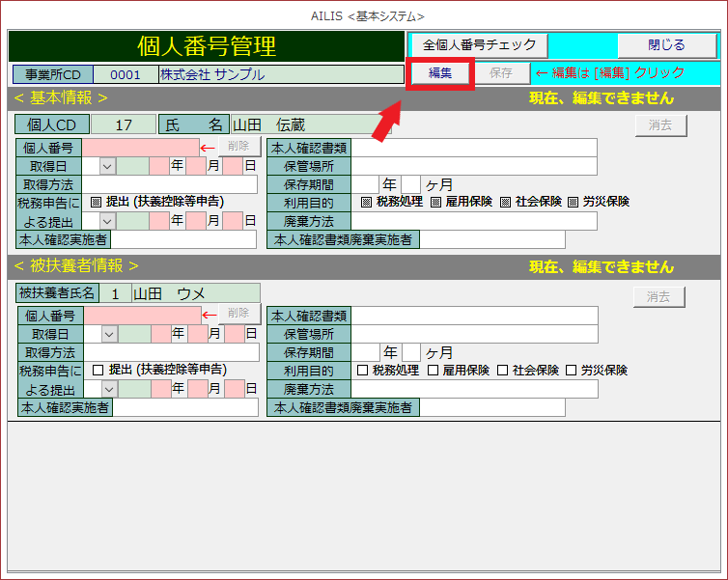Open the 取得日 era dropdown in 基本情報

tap(106, 166)
